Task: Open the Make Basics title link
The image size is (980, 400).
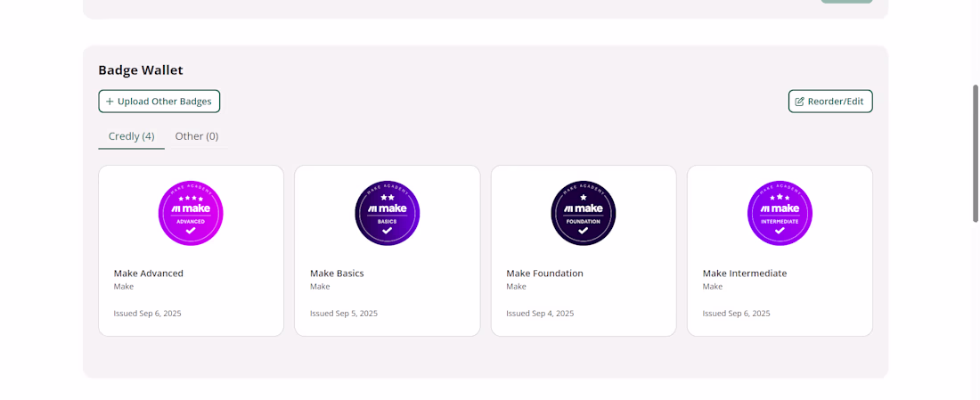Action: point(337,273)
